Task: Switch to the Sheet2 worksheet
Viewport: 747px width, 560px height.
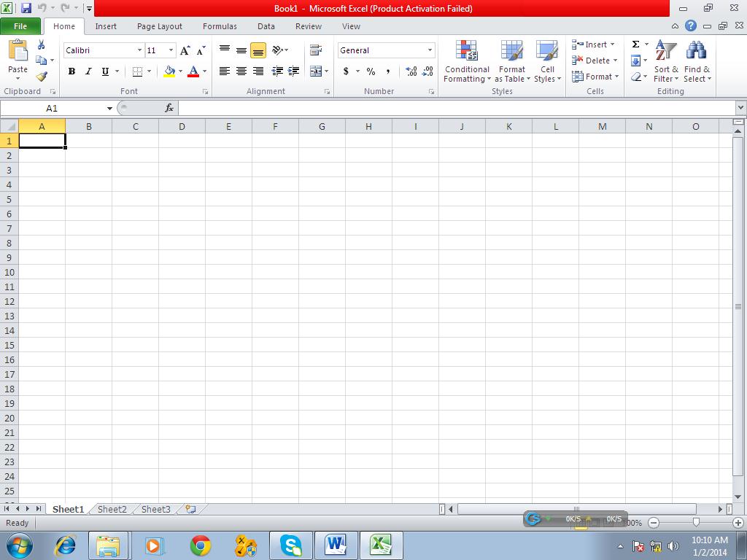Action: click(112, 509)
